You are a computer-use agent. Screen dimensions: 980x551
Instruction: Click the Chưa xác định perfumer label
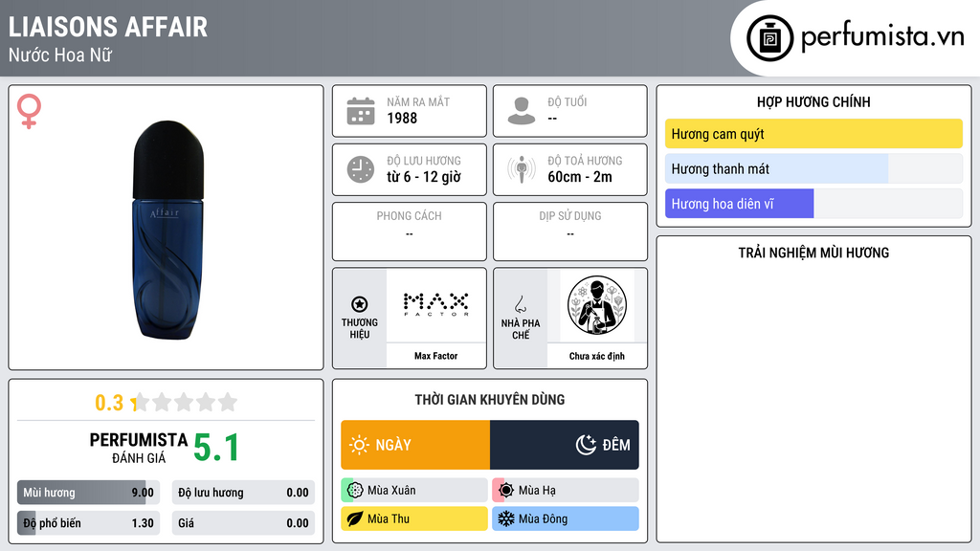point(597,356)
